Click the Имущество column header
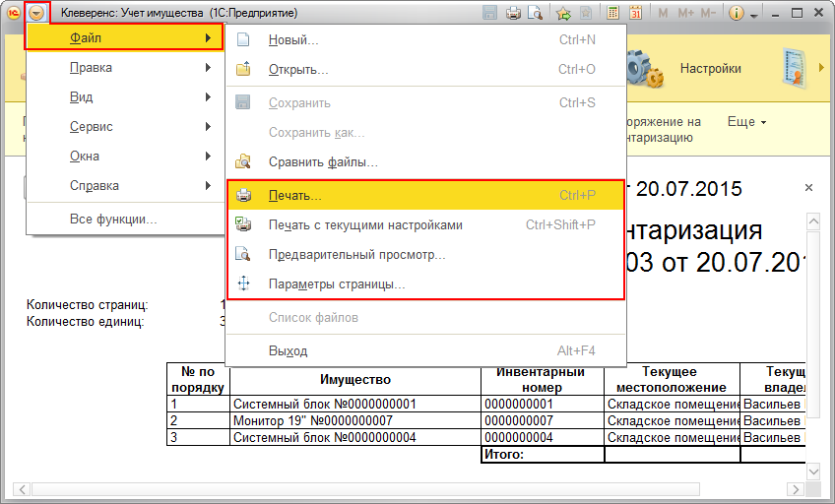Viewport: 835px width, 504px height. (355, 379)
